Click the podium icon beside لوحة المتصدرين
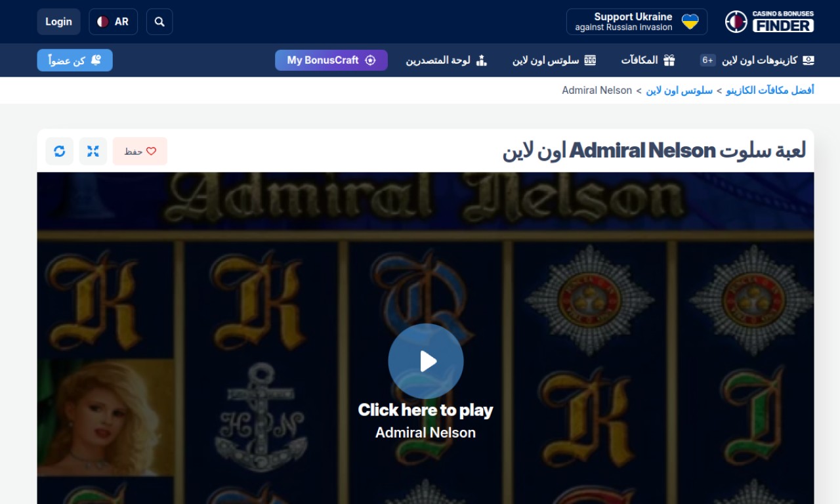This screenshot has width=840, height=504. 482,60
